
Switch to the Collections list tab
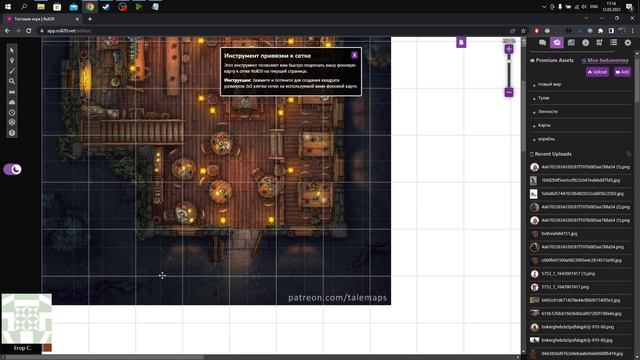click(x=613, y=42)
